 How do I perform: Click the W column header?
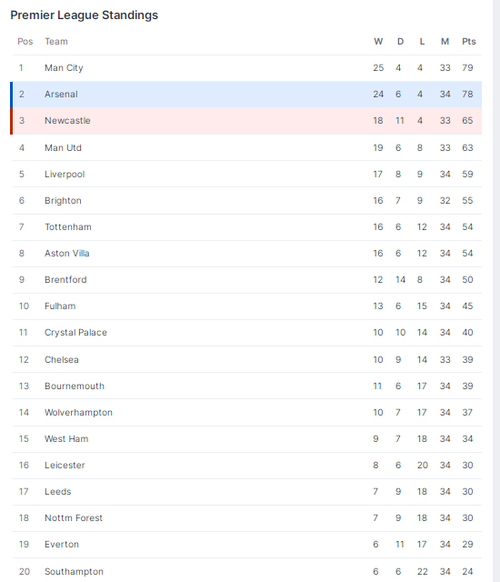(x=378, y=41)
